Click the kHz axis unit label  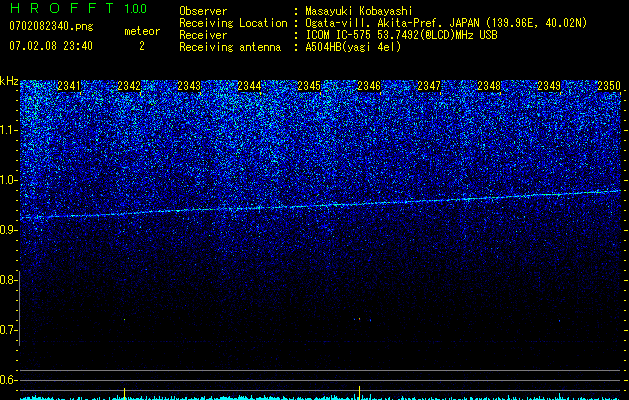[9, 81]
